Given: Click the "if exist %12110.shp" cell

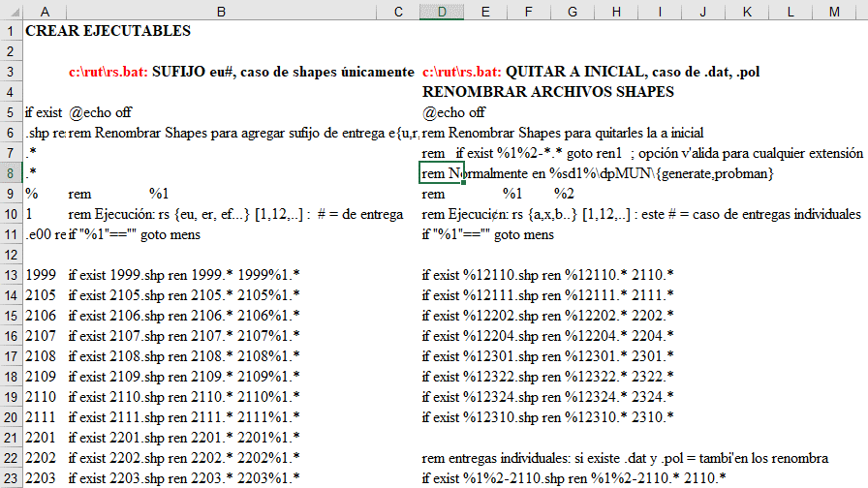Looking at the screenshot, I should [547, 275].
